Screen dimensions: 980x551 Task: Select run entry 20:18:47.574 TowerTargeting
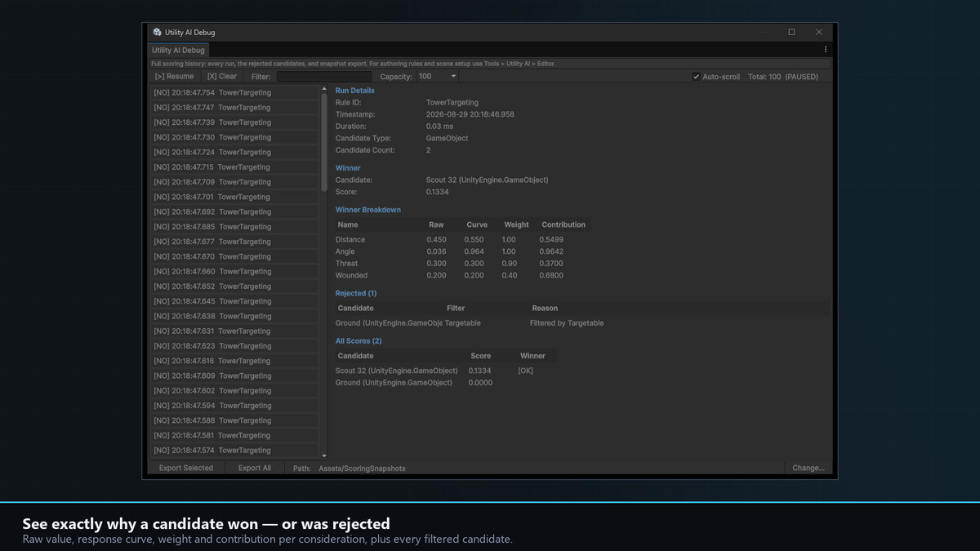(x=234, y=450)
